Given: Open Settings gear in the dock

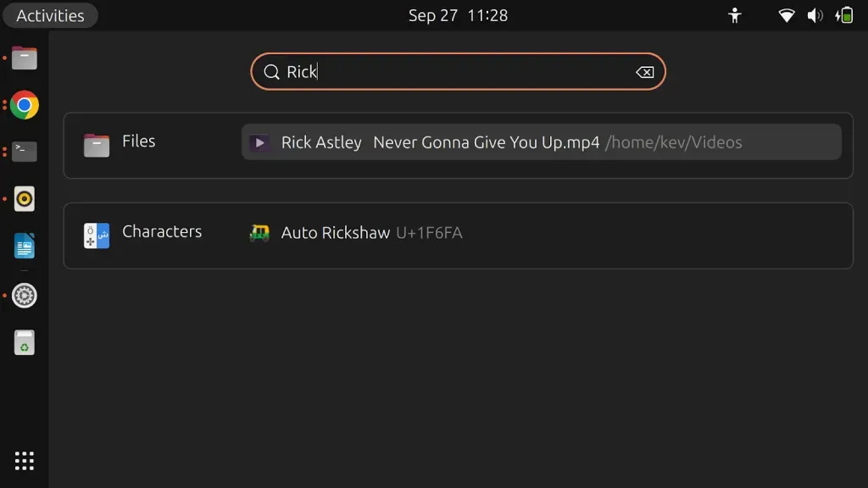Looking at the screenshot, I should 25,296.
